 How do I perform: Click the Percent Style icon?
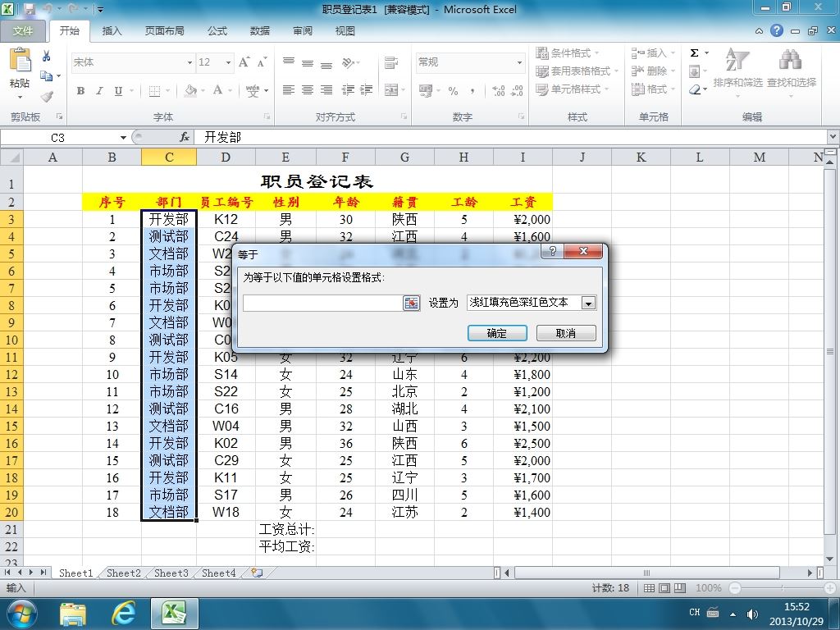[453, 90]
